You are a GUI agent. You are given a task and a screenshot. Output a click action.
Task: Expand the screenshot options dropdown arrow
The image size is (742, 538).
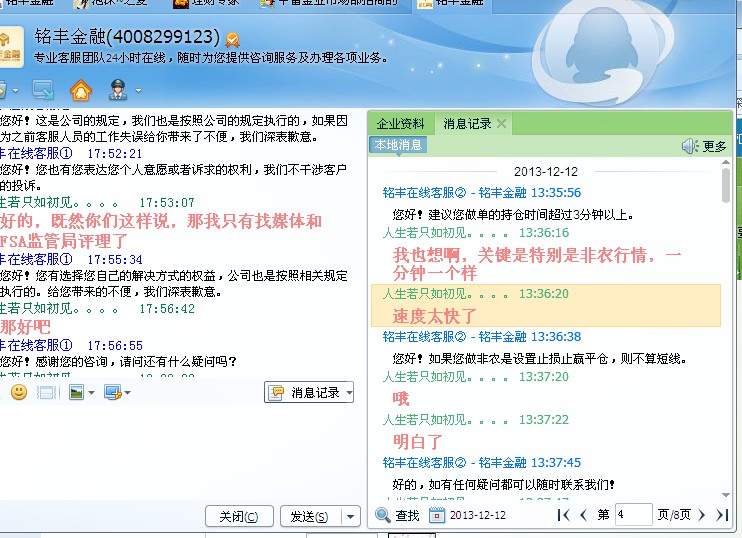[x=128, y=393]
